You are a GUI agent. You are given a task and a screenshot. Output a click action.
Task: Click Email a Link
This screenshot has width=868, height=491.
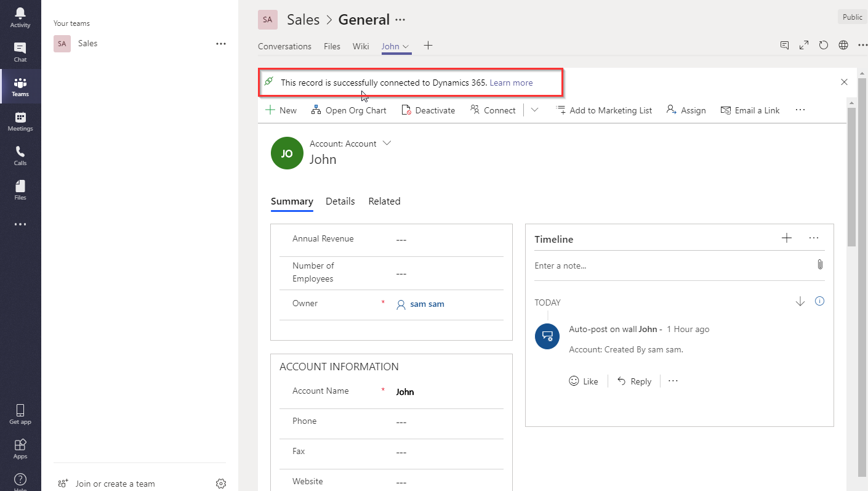[x=750, y=110]
